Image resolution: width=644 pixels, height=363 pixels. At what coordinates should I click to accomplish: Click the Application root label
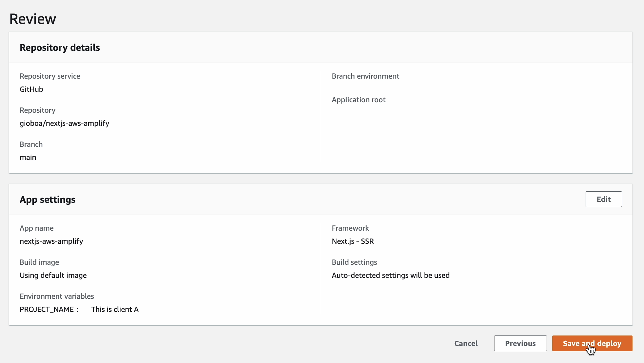(x=358, y=100)
